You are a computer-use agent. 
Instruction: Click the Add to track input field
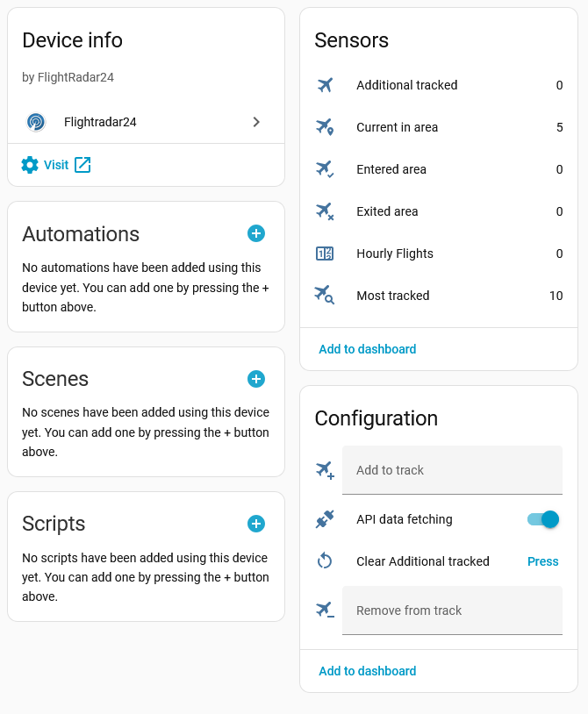tap(452, 470)
